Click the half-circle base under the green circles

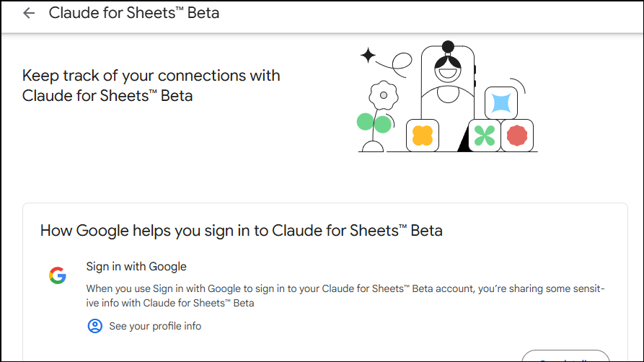point(372,146)
